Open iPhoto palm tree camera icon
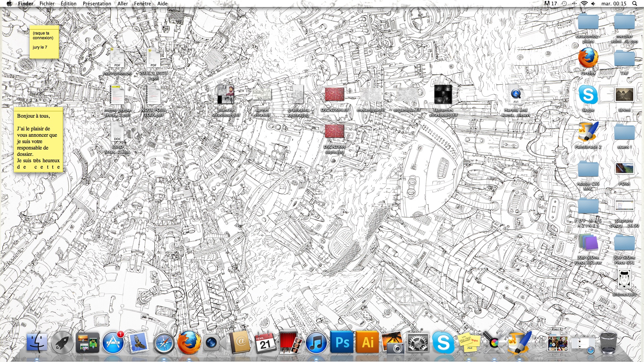Viewport: 644px width, 362px height. (393, 343)
